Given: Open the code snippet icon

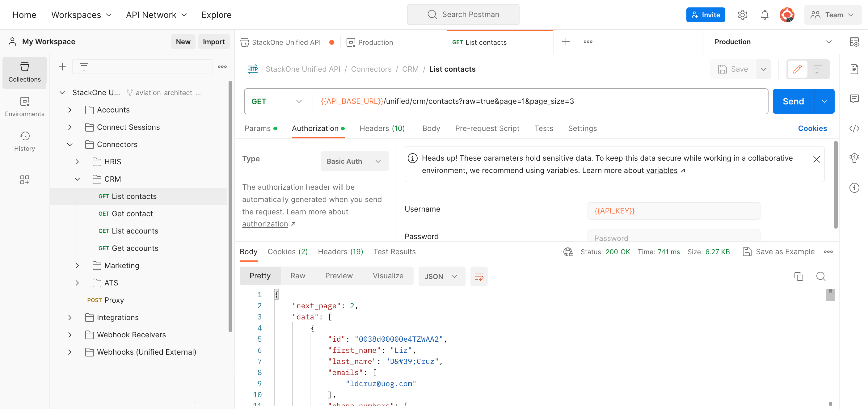Looking at the screenshot, I should 854,129.
